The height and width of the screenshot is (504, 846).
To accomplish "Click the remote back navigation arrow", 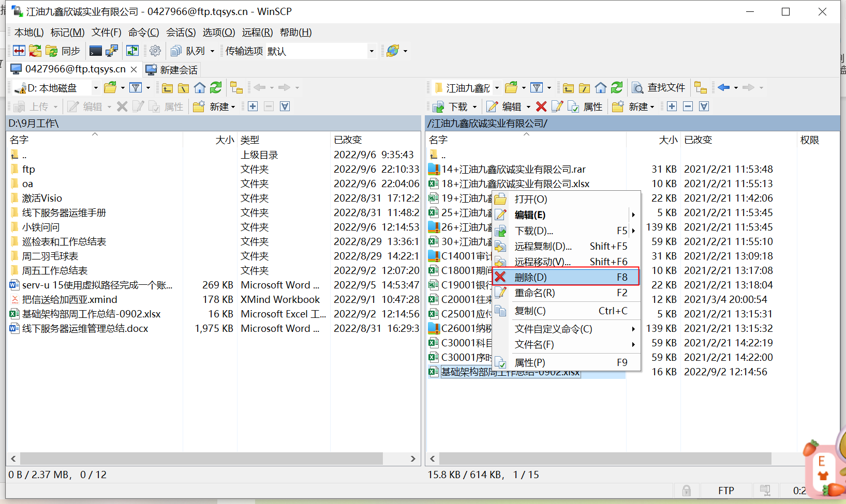I will [x=723, y=88].
